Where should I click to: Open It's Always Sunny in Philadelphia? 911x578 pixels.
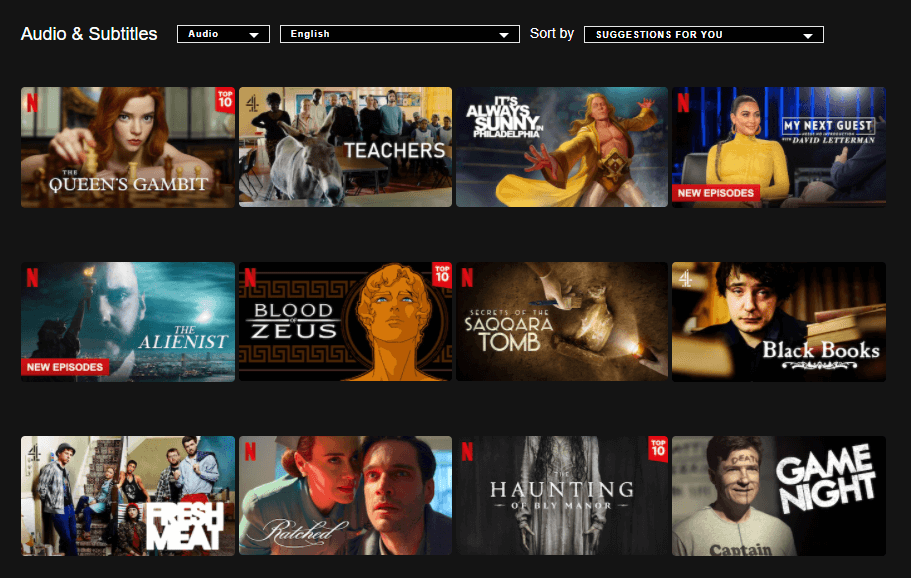click(x=562, y=147)
